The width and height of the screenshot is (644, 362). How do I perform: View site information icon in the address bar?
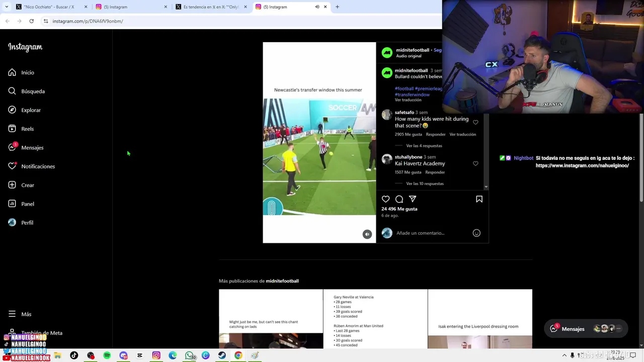[x=46, y=21]
